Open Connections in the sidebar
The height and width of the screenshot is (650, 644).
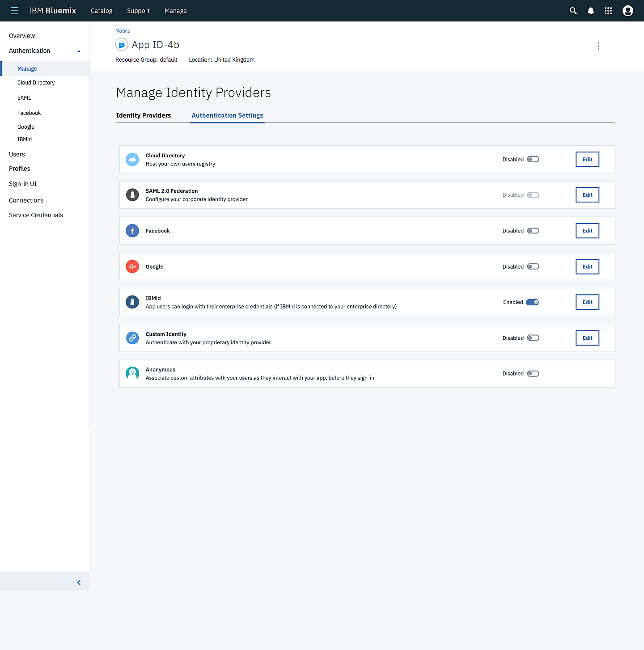(26, 200)
